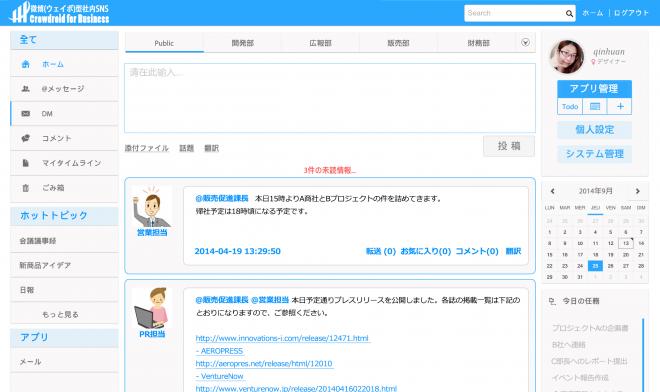The height and width of the screenshot is (392, 660).
Task: Click the 今日の任務 task icon
Action: coord(552,301)
